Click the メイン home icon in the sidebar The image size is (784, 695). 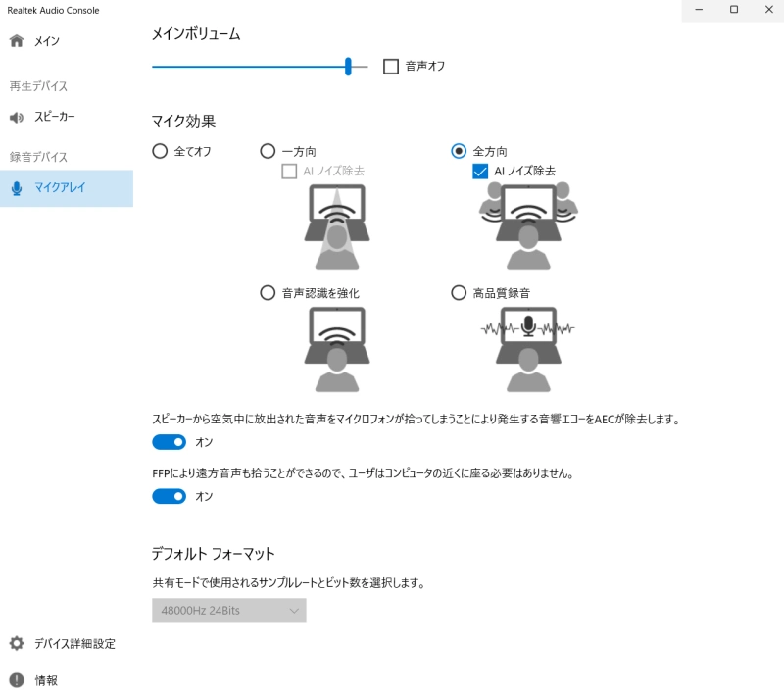pyautogui.click(x=16, y=40)
